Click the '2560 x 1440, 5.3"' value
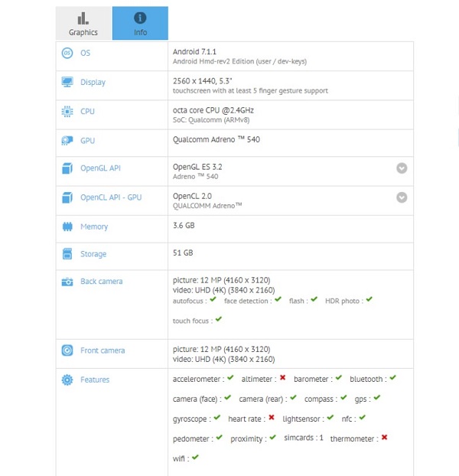The width and height of the screenshot is (459, 476). click(203, 81)
